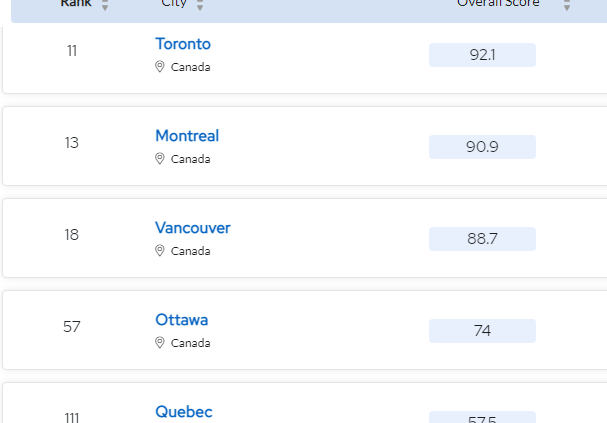Click location pin icon under Vancouver

coord(159,251)
